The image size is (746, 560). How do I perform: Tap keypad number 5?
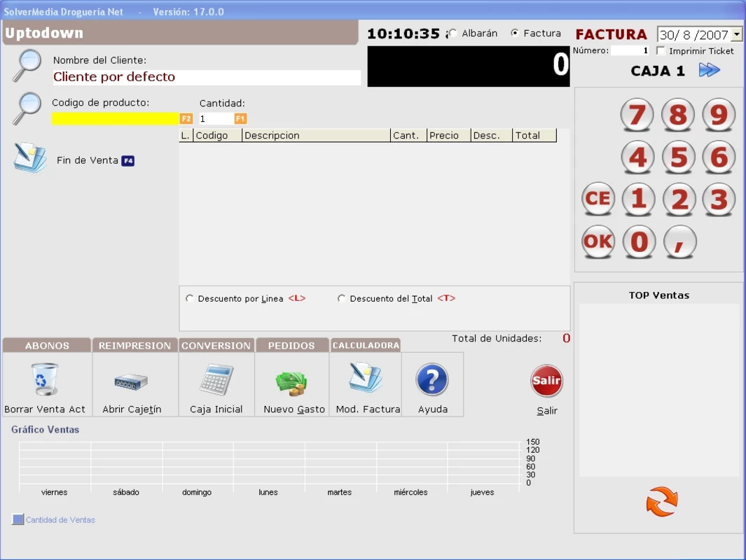coord(679,157)
